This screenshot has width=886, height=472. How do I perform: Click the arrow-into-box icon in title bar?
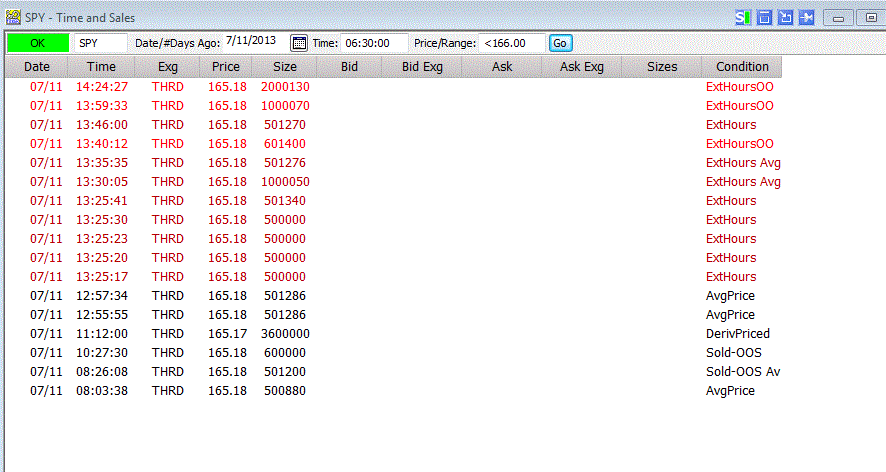point(785,18)
